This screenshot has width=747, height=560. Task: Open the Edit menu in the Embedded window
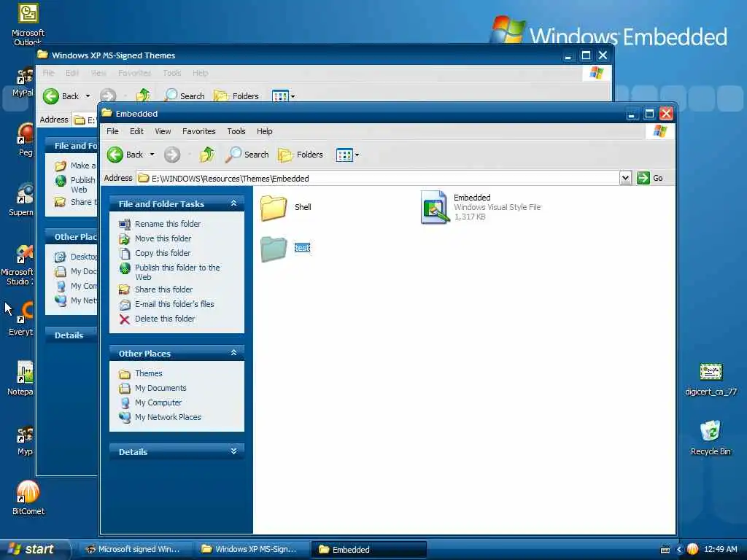136,131
